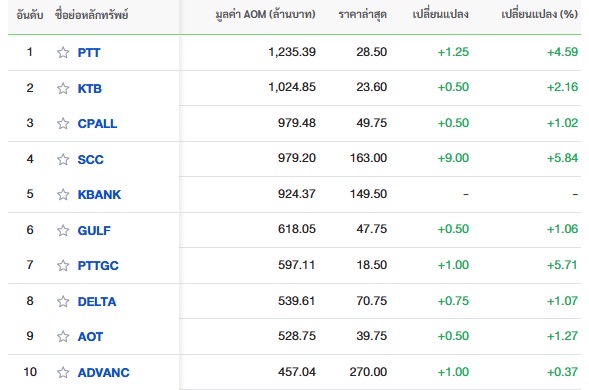Click the อันดับ column header
The height and width of the screenshot is (390, 589).
30,15
